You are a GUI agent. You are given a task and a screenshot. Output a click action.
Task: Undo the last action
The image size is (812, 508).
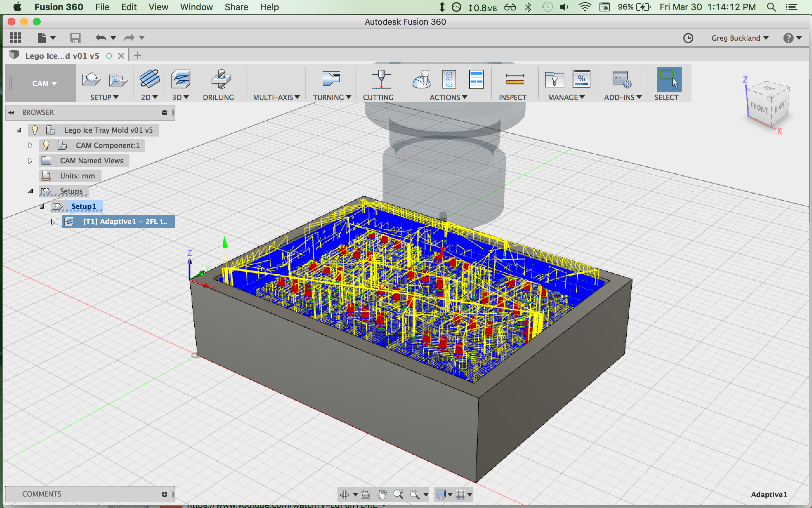point(101,38)
